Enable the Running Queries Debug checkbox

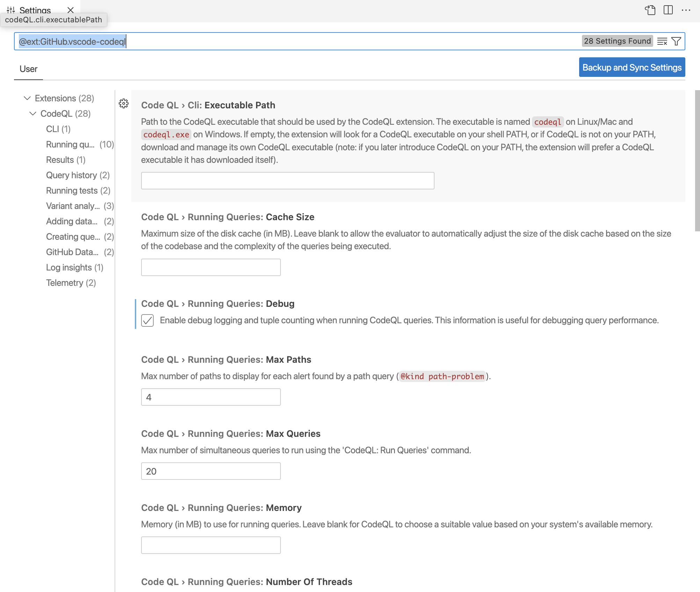point(147,321)
